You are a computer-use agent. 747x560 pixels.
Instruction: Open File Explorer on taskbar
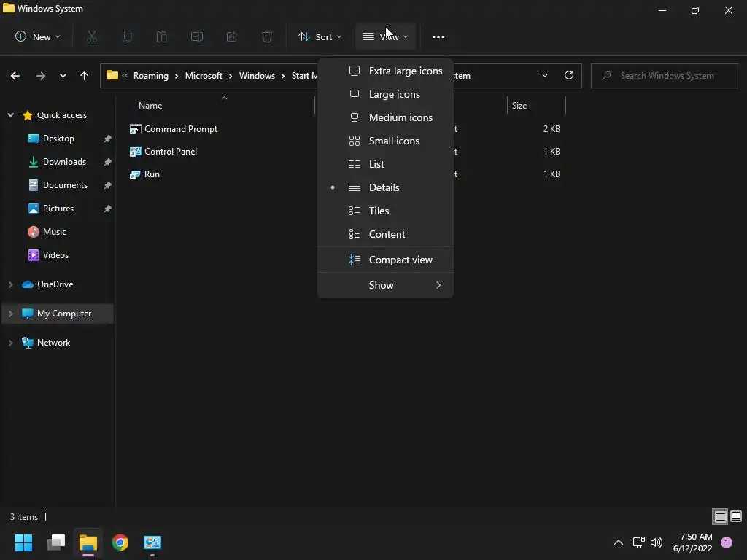click(x=88, y=542)
